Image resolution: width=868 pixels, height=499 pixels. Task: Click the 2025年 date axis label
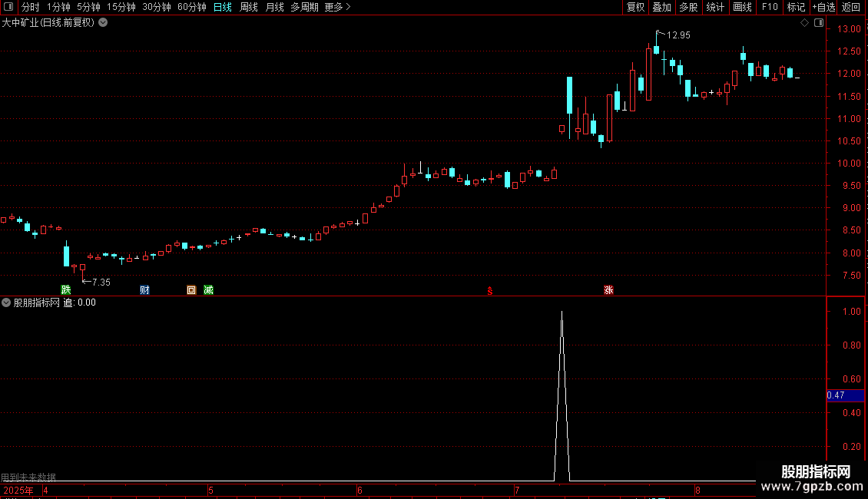18,491
